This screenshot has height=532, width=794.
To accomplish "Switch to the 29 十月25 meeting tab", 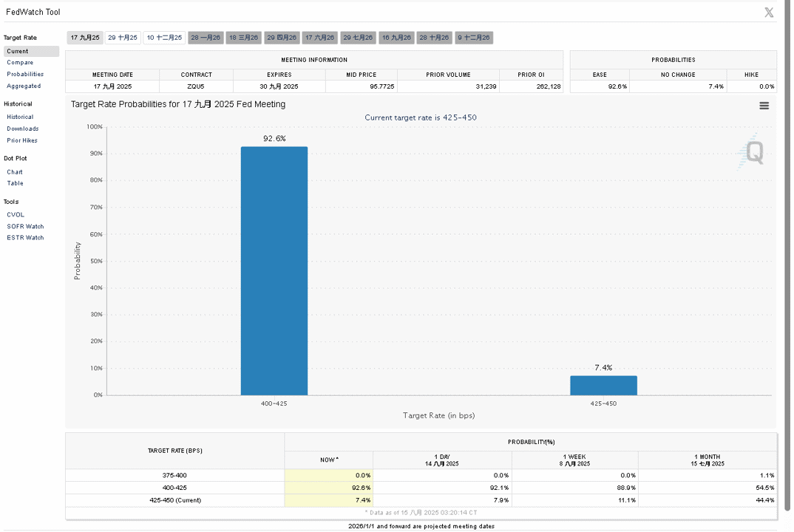I will 123,38.
